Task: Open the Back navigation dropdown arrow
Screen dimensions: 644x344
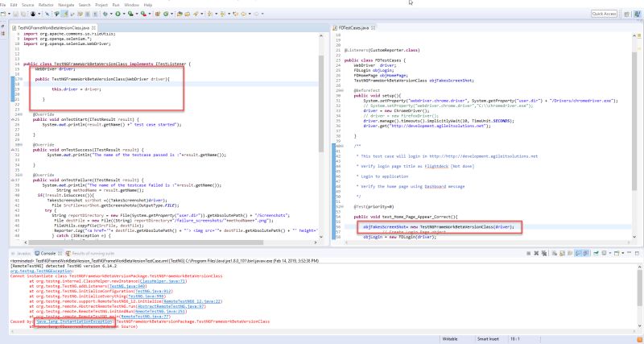Action: pyautogui.click(x=250, y=14)
